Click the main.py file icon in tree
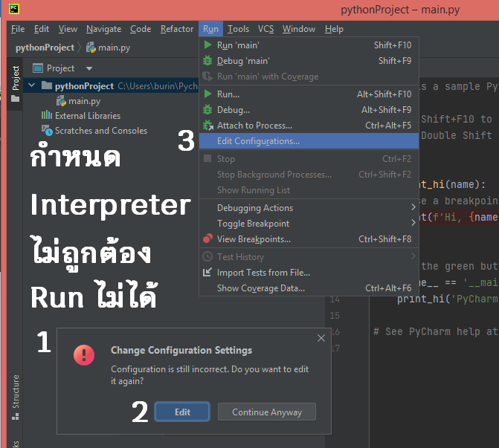Screen dimensions: 499x448 [x=61, y=101]
